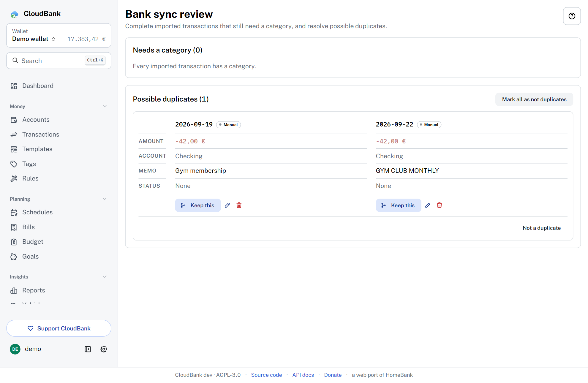Follow the Donate footer link
Viewport: 588px width, 383px height.
pos(333,375)
